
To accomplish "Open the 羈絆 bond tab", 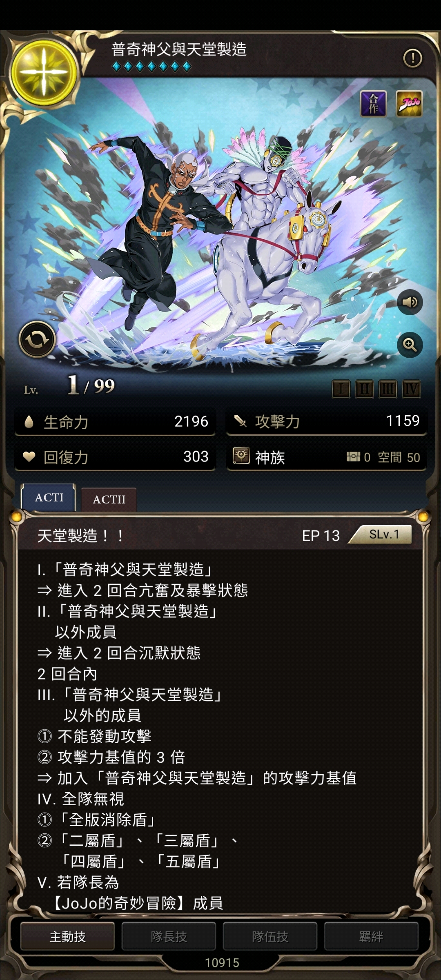I will click(371, 936).
